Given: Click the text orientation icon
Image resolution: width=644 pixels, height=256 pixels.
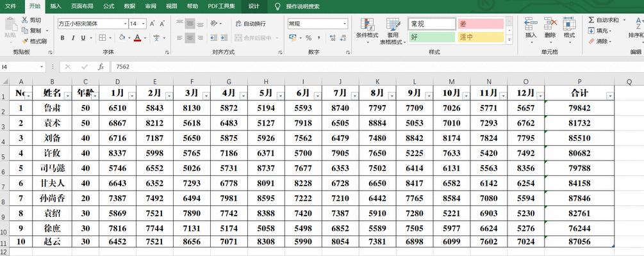Looking at the screenshot, I should click(x=214, y=24).
